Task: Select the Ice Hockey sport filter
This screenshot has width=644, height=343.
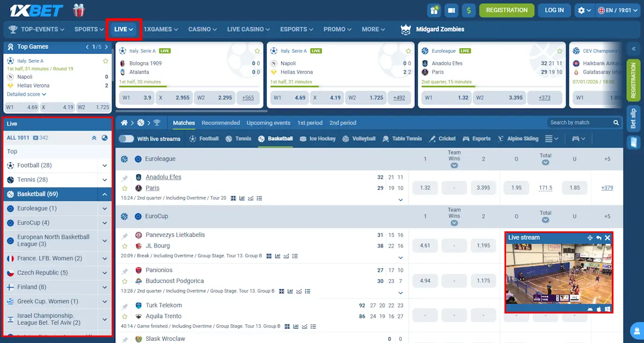Action: [x=318, y=138]
